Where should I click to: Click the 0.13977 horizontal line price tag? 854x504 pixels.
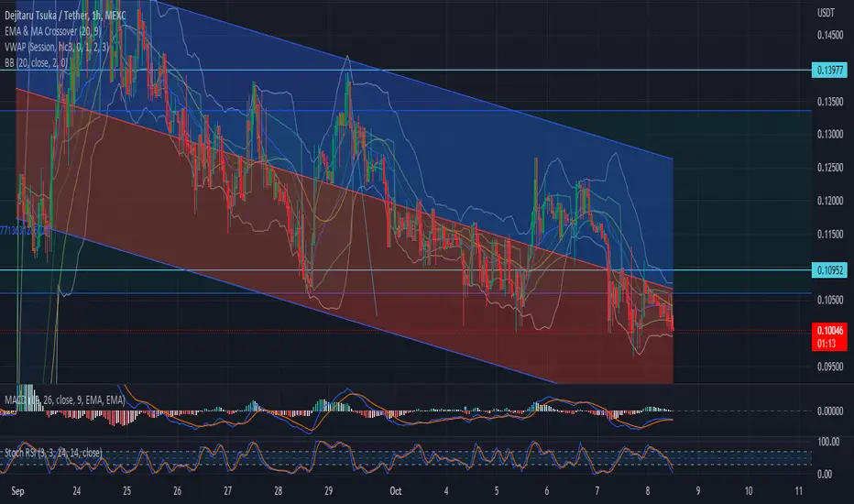pyautogui.click(x=829, y=70)
